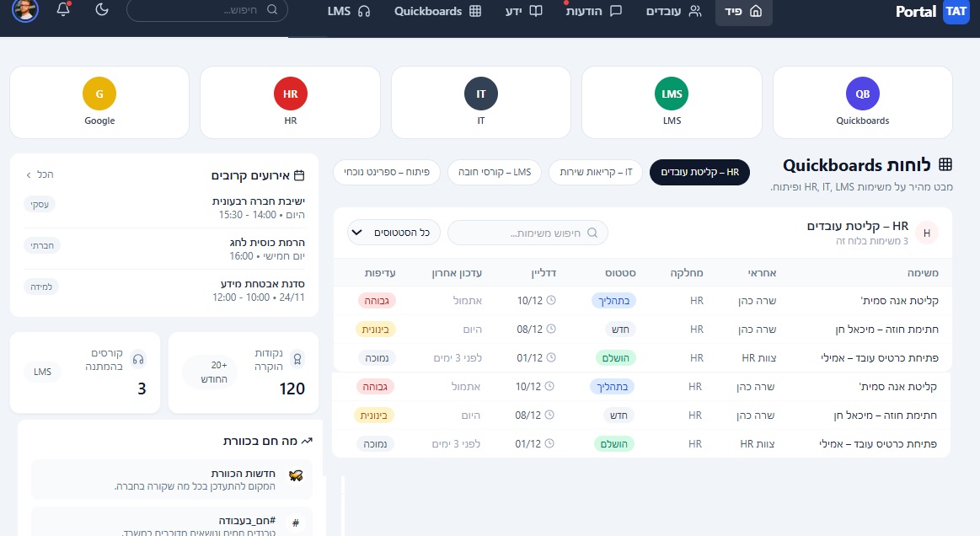Select the IT – קריאות שירות board tab
This screenshot has height=536, width=980.
[596, 172]
